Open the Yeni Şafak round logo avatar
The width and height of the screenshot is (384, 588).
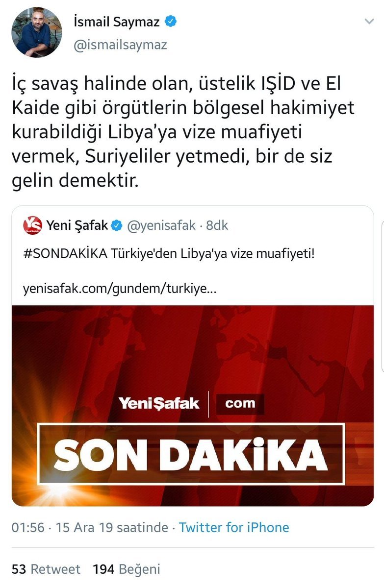tap(32, 225)
